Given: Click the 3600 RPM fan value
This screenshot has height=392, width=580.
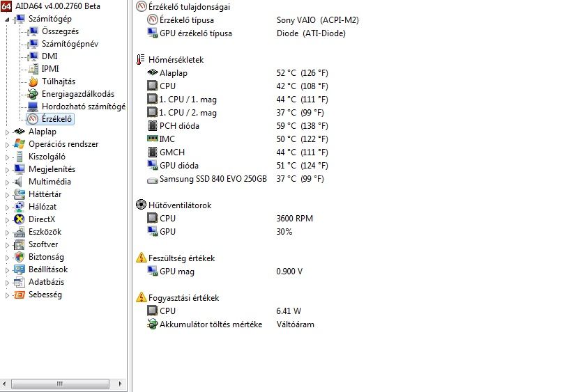Looking at the screenshot, I should coord(294,219).
